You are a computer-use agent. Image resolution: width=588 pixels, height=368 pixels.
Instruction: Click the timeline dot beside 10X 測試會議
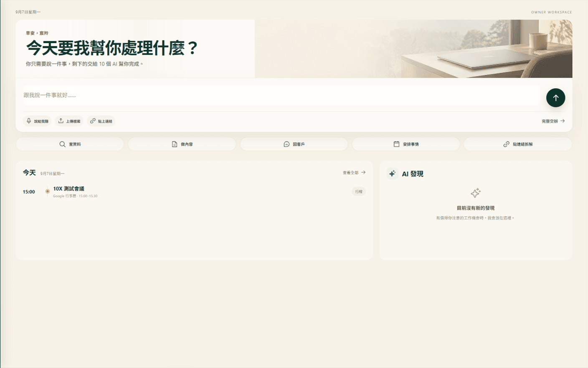pyautogui.click(x=48, y=192)
